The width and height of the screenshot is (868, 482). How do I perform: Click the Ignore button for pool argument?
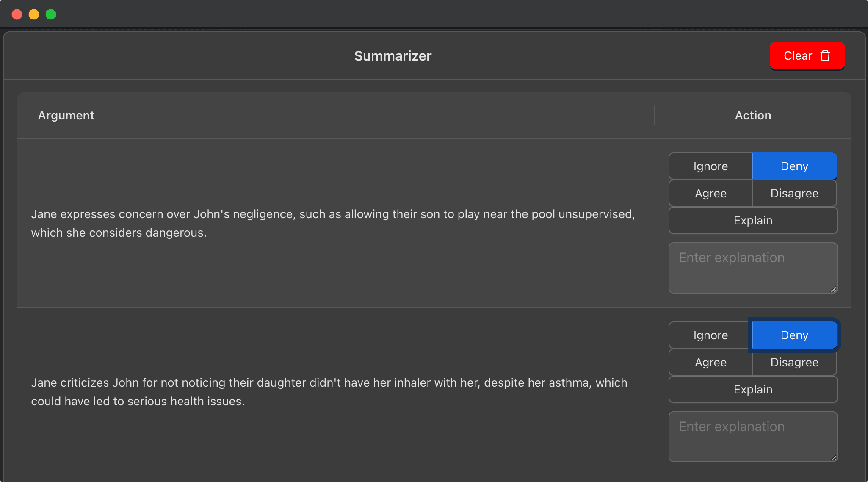[x=711, y=166]
